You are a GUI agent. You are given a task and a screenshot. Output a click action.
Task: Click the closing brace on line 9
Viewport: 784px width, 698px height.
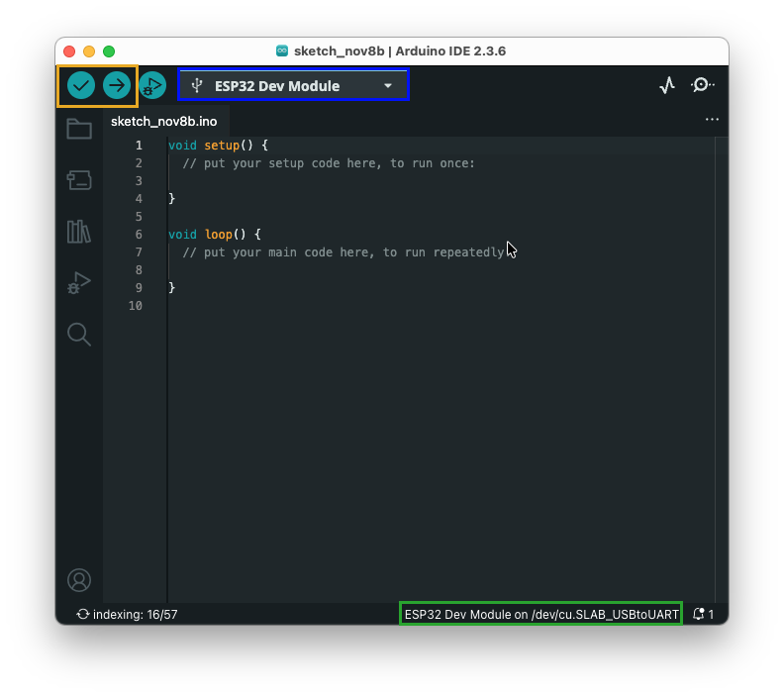coord(172,288)
